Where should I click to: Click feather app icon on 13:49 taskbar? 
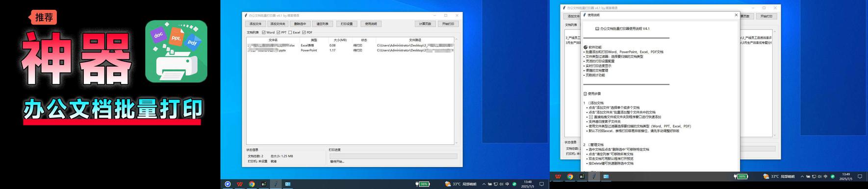[594, 177]
